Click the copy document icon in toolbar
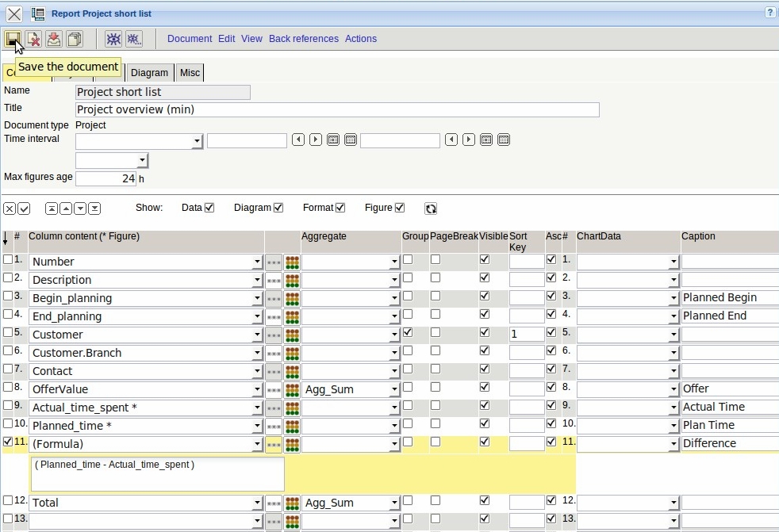Viewport: 779px width, 532px height. (75, 39)
